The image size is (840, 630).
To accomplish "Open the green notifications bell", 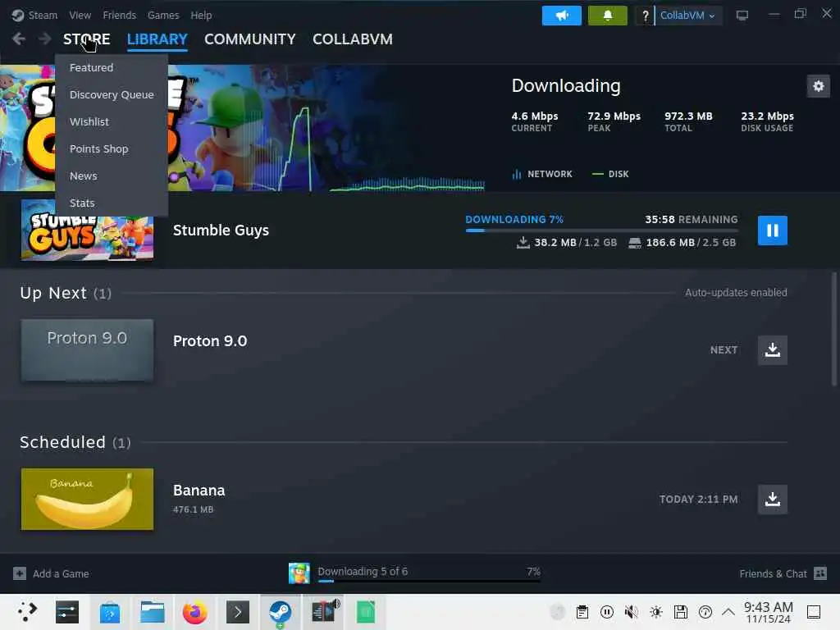I will click(608, 16).
